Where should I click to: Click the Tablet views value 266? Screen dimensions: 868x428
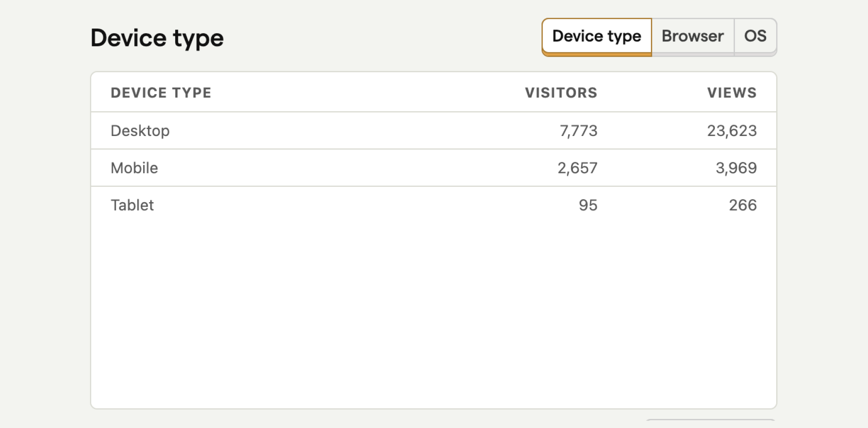743,205
